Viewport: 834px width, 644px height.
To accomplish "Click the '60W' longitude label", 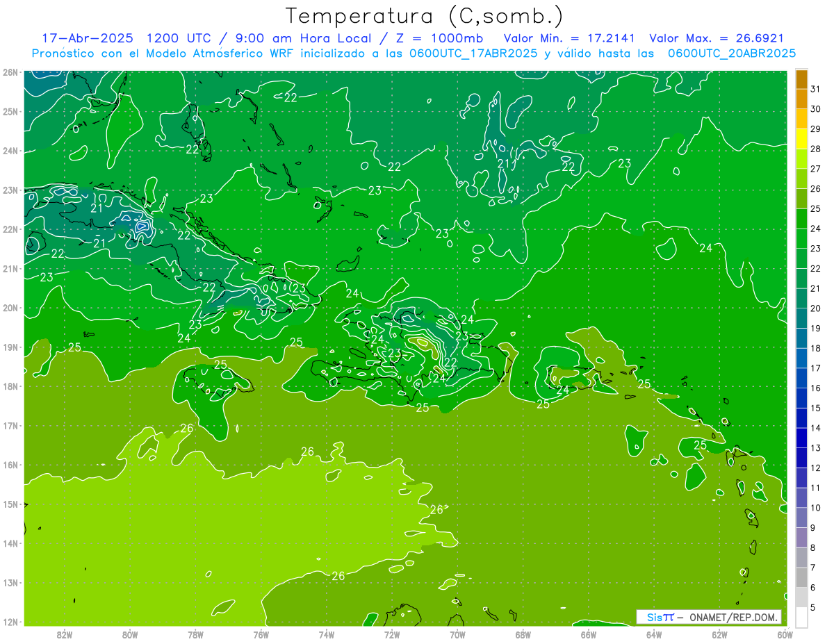I will [x=785, y=634].
